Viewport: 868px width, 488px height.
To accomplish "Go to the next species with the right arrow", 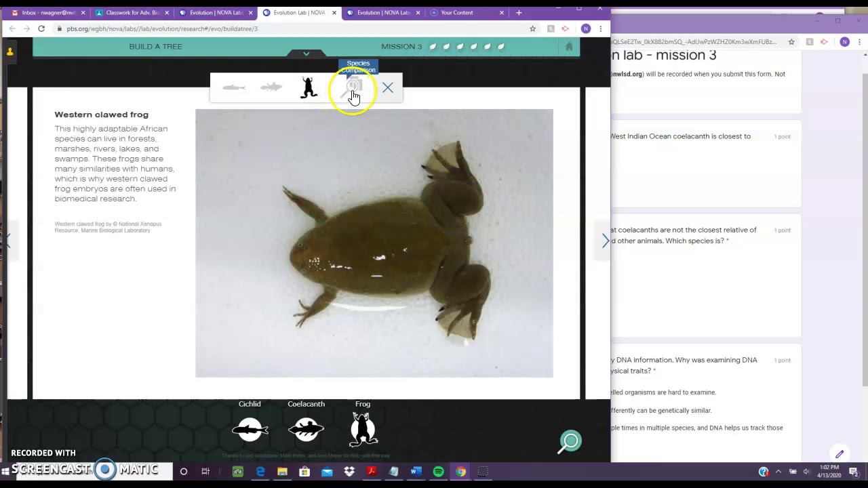I will tap(606, 241).
